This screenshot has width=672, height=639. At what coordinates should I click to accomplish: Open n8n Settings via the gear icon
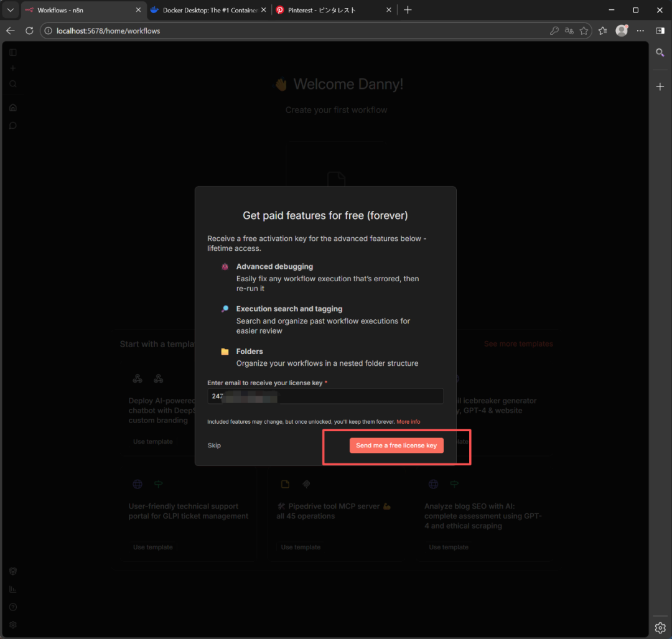coord(12,625)
